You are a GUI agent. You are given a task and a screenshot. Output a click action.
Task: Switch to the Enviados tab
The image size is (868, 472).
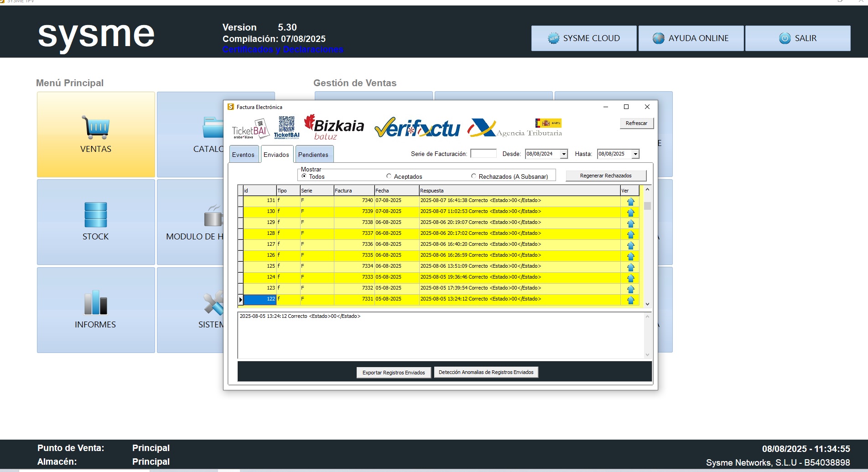click(276, 155)
